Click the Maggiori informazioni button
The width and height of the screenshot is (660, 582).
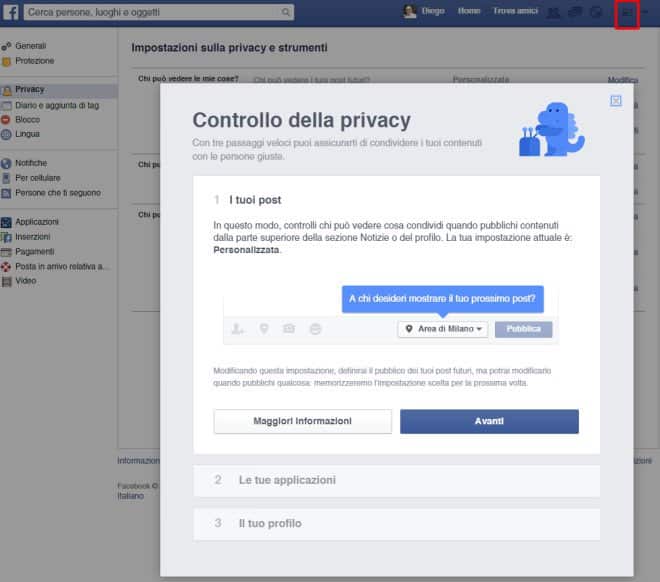click(302, 421)
